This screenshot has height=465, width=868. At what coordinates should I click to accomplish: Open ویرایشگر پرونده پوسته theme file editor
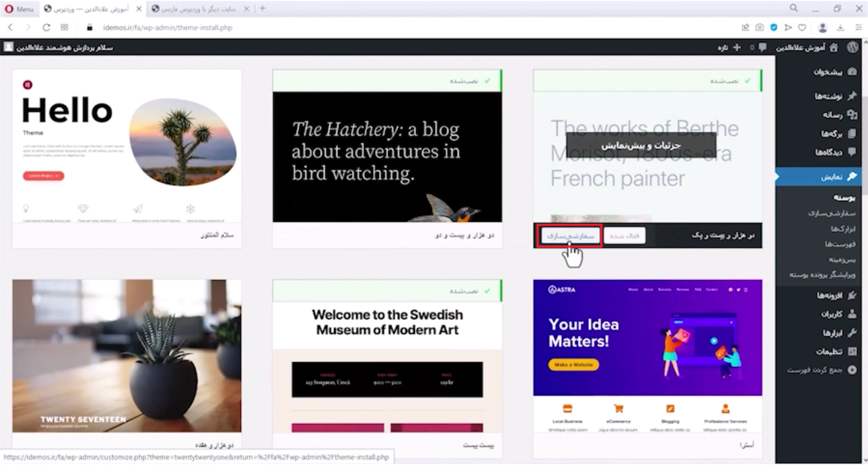(x=822, y=275)
